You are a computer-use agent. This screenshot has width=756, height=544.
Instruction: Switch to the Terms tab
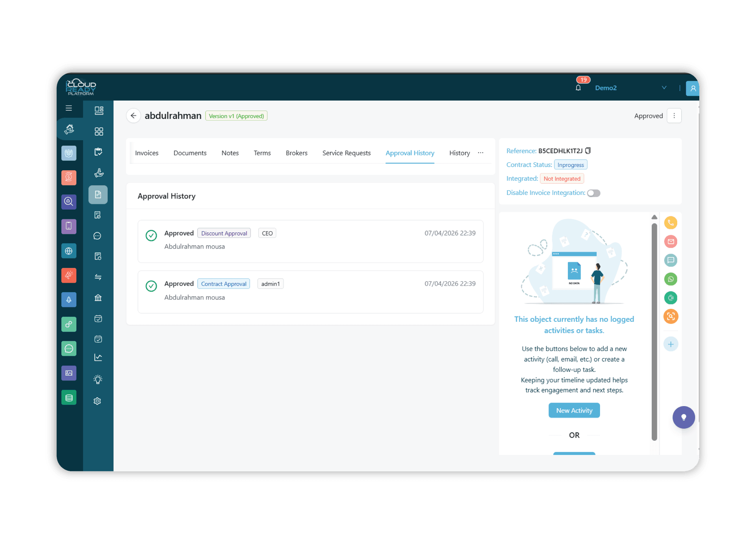(x=262, y=153)
